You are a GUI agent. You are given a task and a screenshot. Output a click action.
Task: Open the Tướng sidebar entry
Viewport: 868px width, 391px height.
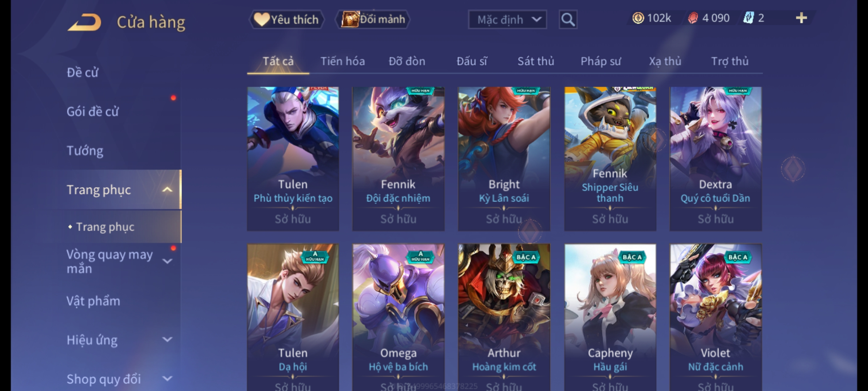[x=85, y=151]
